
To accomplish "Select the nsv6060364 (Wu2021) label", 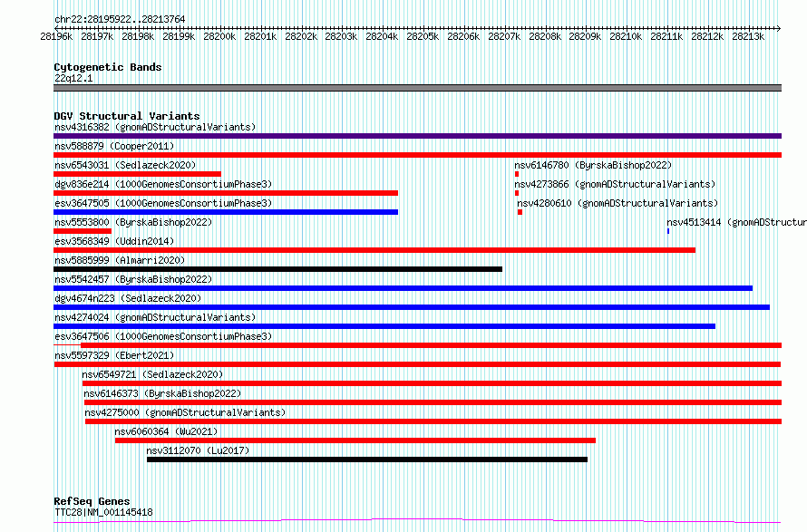I will tap(166, 431).
